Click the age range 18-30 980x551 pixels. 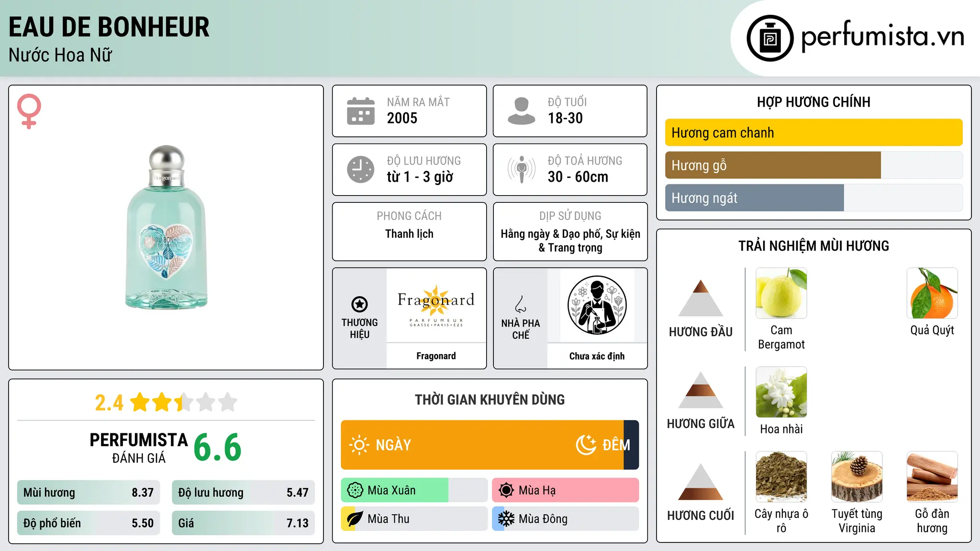click(x=565, y=118)
